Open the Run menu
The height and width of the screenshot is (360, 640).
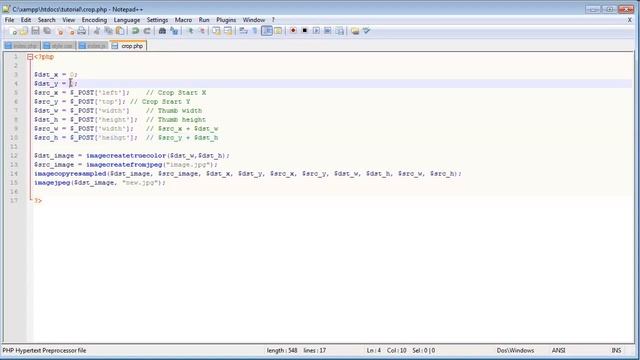tap(204, 20)
